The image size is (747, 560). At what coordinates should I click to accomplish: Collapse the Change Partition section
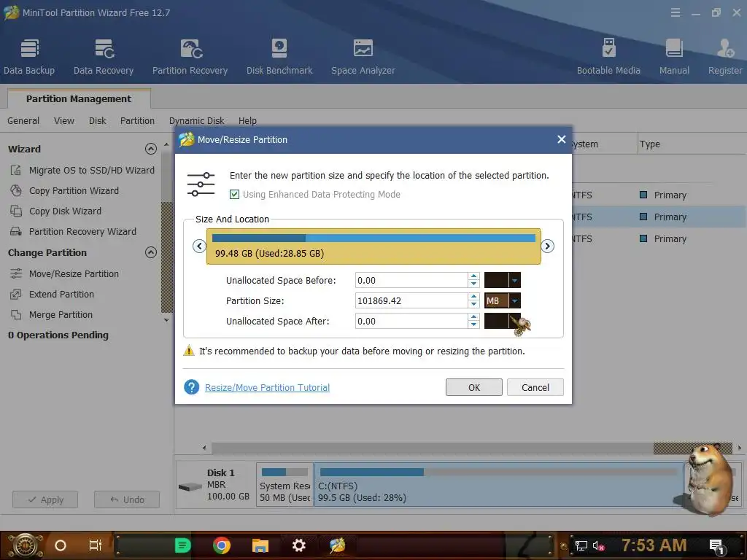pyautogui.click(x=150, y=252)
